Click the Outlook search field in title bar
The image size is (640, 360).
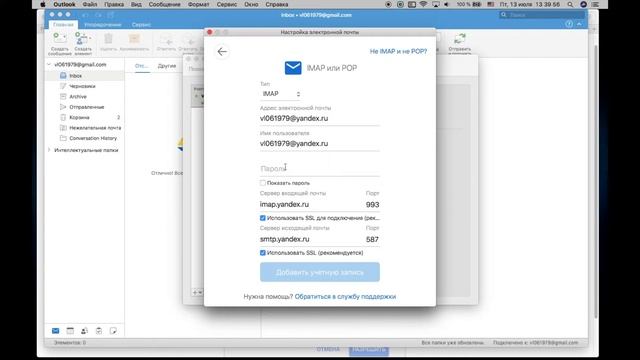pos(542,15)
